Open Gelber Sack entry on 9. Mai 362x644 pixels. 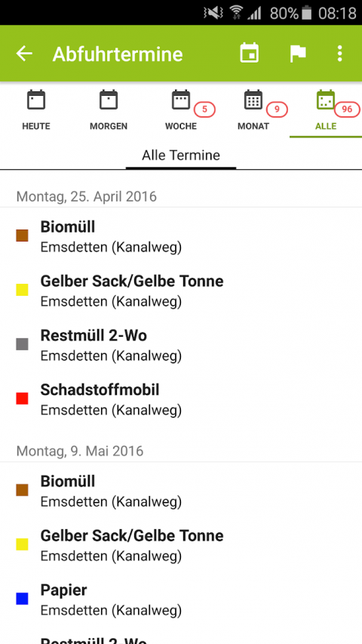click(181, 544)
